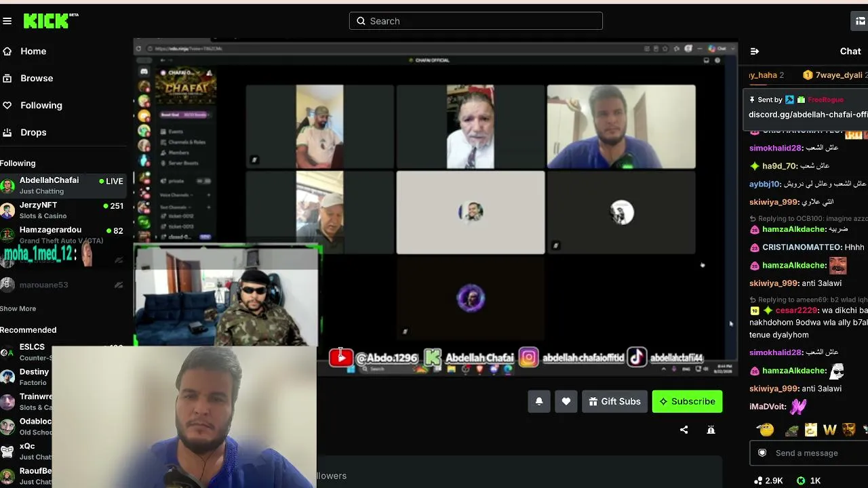Click username ha9d_70 in chat

[x=780, y=166]
